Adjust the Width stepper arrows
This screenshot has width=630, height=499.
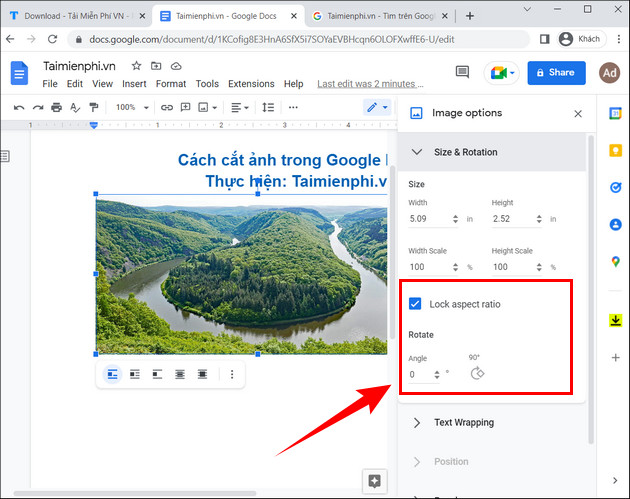point(455,219)
